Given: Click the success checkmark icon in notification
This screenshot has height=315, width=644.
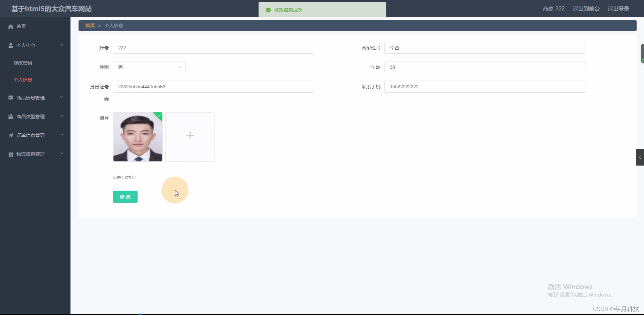Looking at the screenshot, I should [x=268, y=10].
